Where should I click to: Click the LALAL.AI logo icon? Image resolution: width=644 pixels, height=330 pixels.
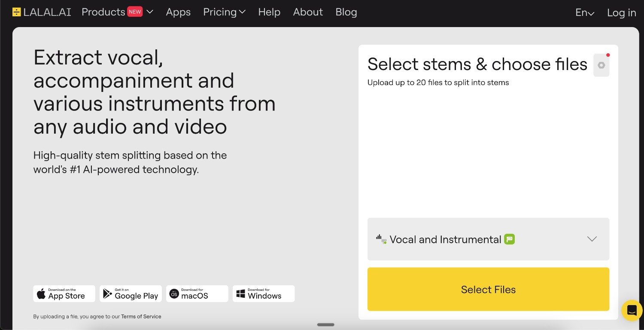point(17,12)
